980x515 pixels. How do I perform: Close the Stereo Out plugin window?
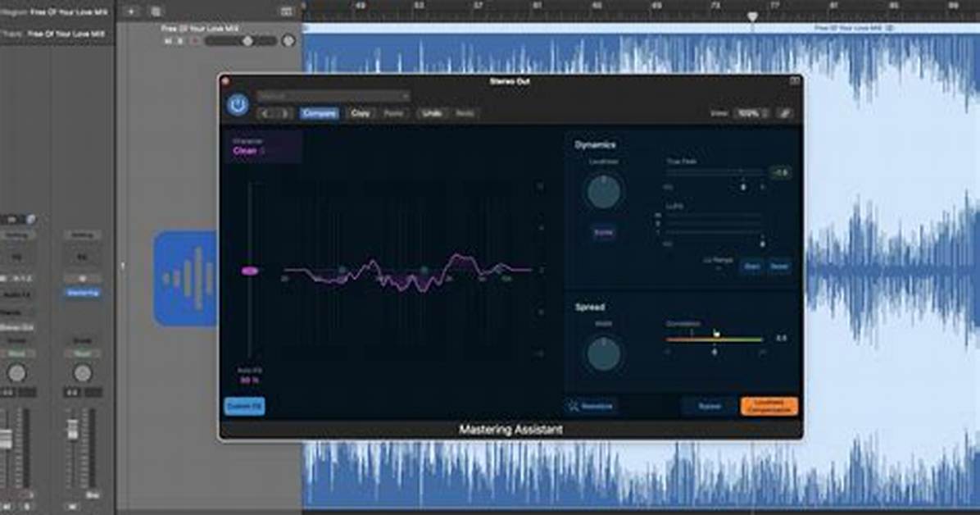(225, 80)
